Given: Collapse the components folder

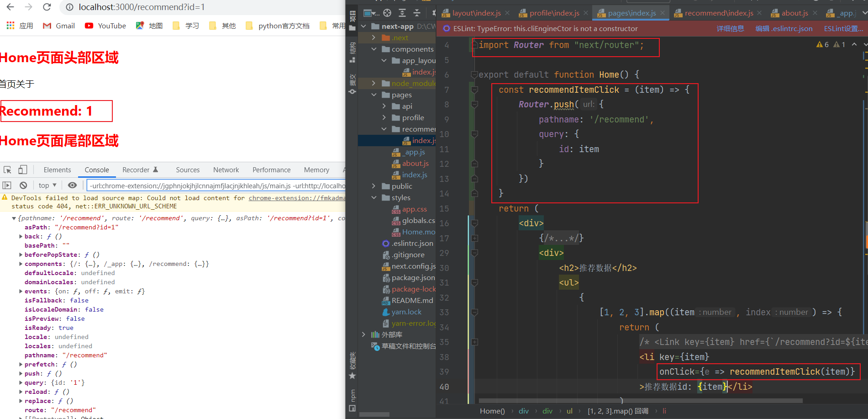Looking at the screenshot, I should [374, 49].
